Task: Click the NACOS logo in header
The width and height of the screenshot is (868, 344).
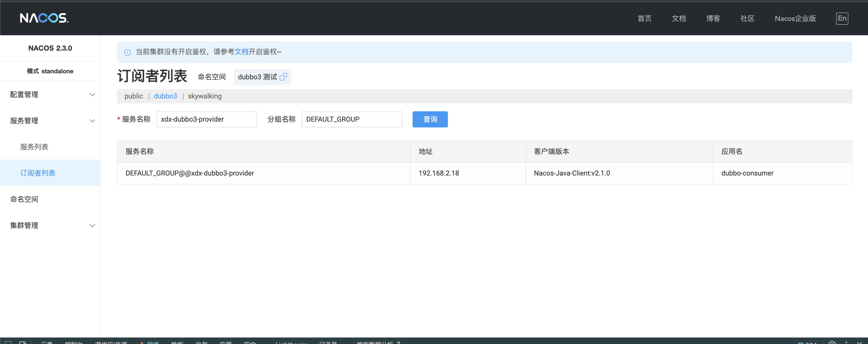Action: click(x=44, y=18)
